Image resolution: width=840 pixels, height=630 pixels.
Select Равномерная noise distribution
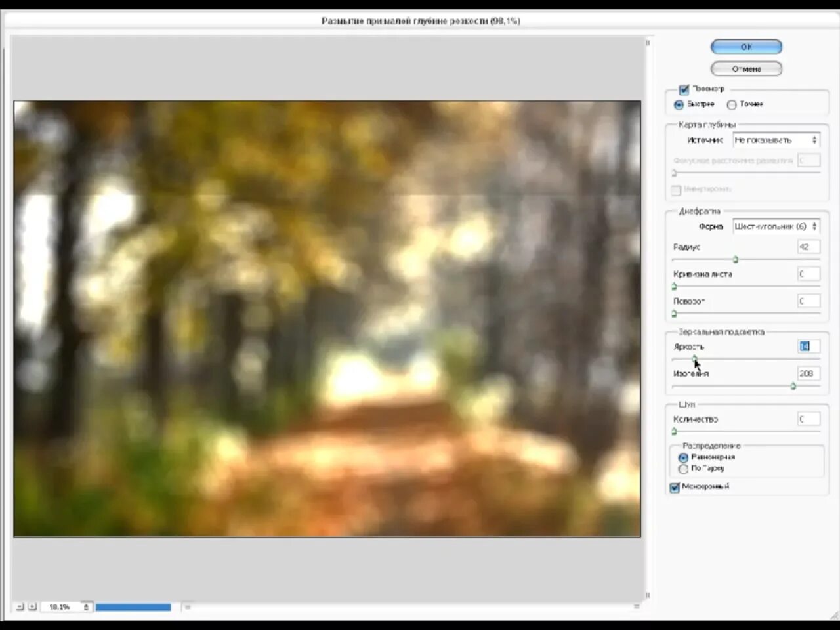683,457
